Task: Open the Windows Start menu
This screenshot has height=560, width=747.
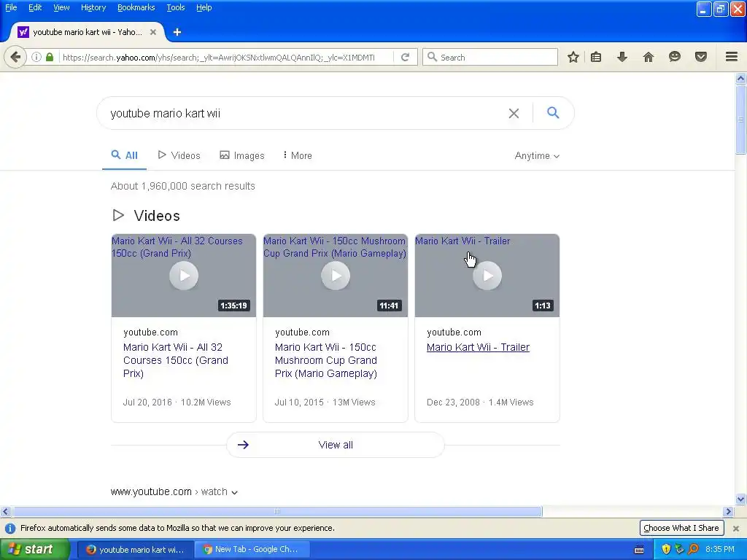Action: [34, 550]
